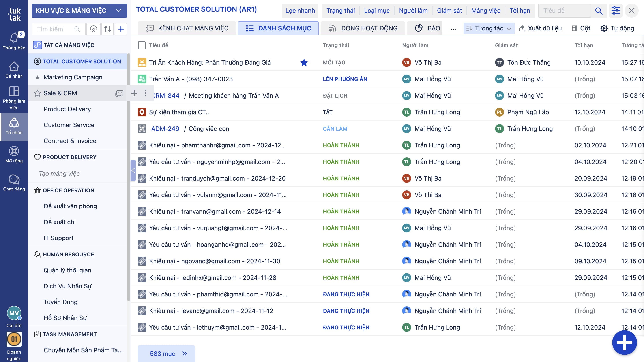
Task: Toggle favorite star for Sale & CRM
Action: 37,93
